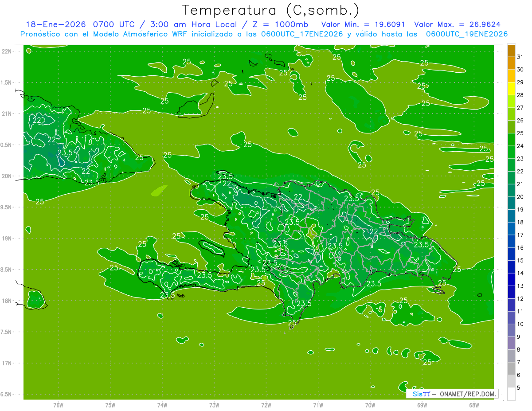Click the '71W' longitude axis label
This screenshot has width=532, height=411.
[318, 405]
